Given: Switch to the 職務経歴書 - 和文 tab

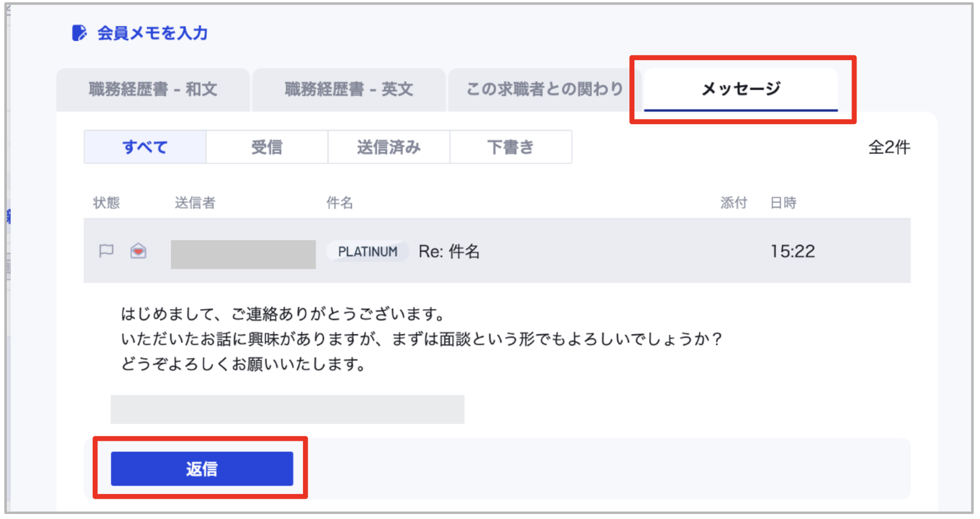Looking at the screenshot, I should [153, 89].
